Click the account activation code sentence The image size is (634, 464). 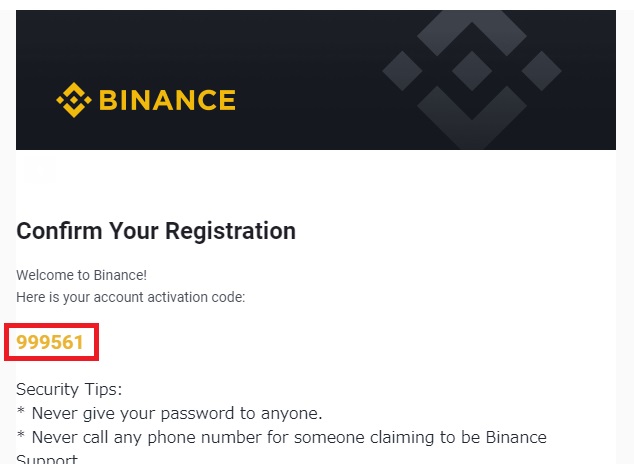(x=131, y=297)
